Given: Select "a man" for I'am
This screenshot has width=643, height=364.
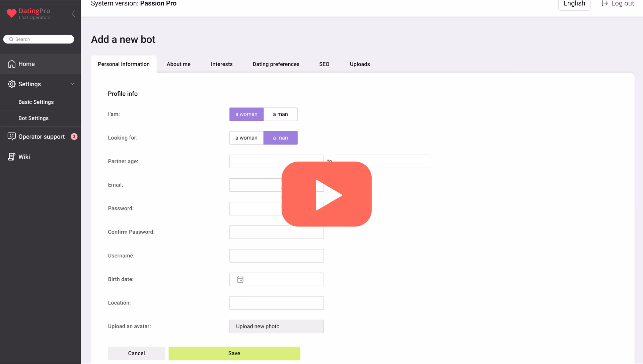Looking at the screenshot, I should 280,114.
